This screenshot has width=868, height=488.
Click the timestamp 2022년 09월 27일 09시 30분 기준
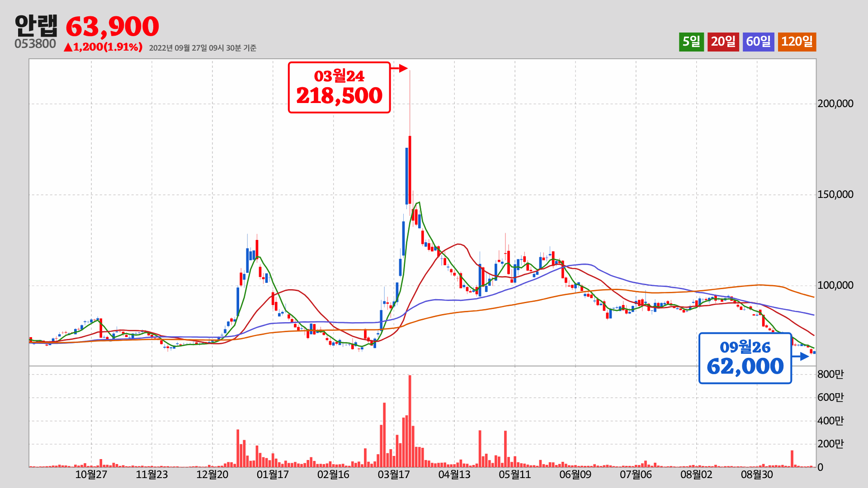pos(203,48)
